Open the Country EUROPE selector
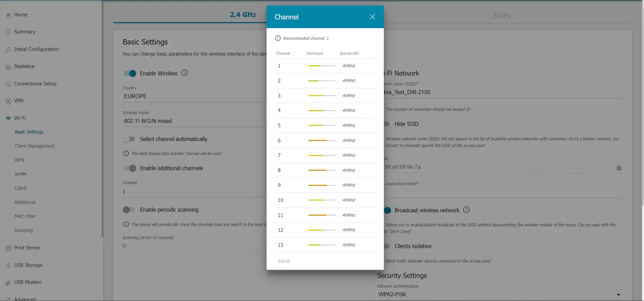This screenshot has width=644, height=301. tap(194, 96)
